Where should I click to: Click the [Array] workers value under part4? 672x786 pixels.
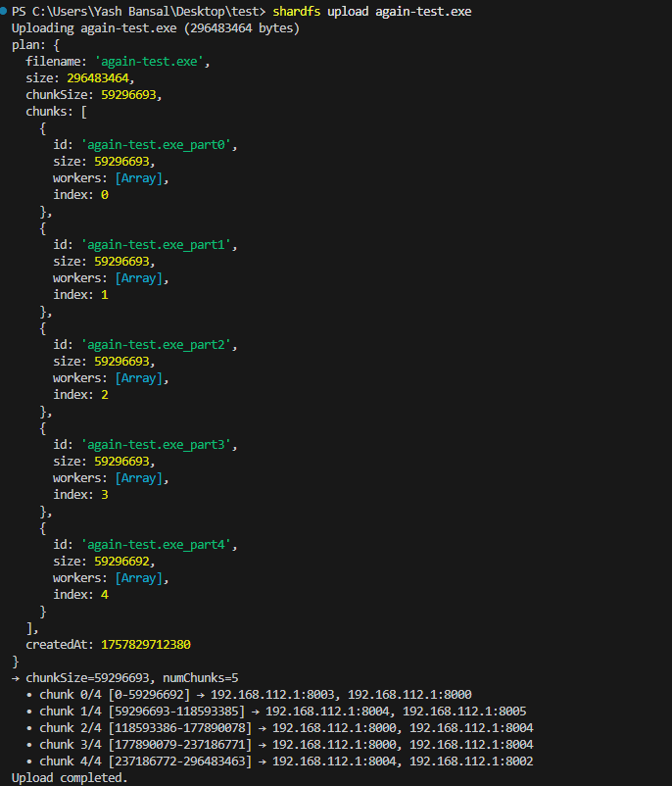[x=142, y=578]
